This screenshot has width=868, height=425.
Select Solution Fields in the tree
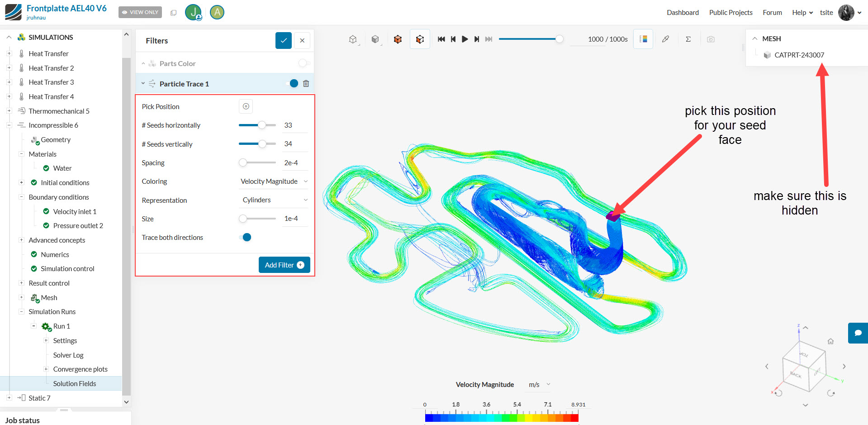tap(75, 384)
